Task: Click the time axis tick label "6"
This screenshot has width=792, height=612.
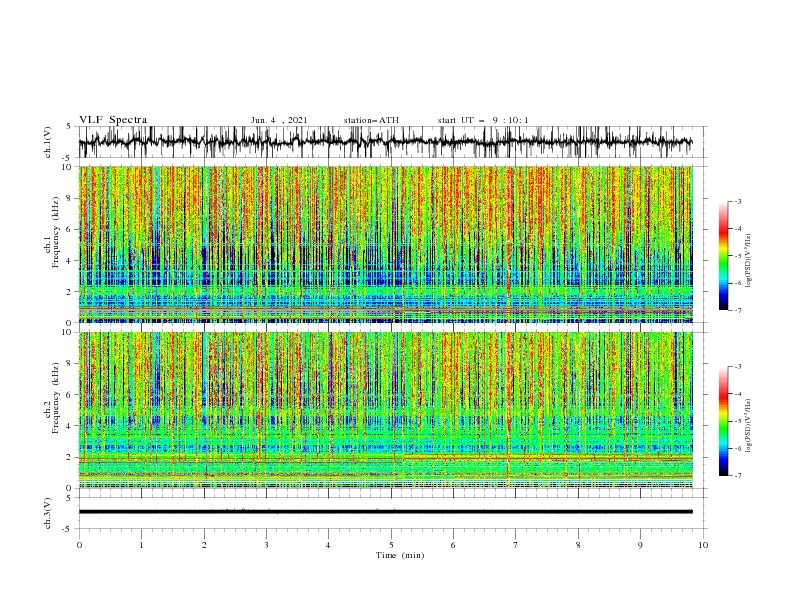Action: [x=453, y=545]
